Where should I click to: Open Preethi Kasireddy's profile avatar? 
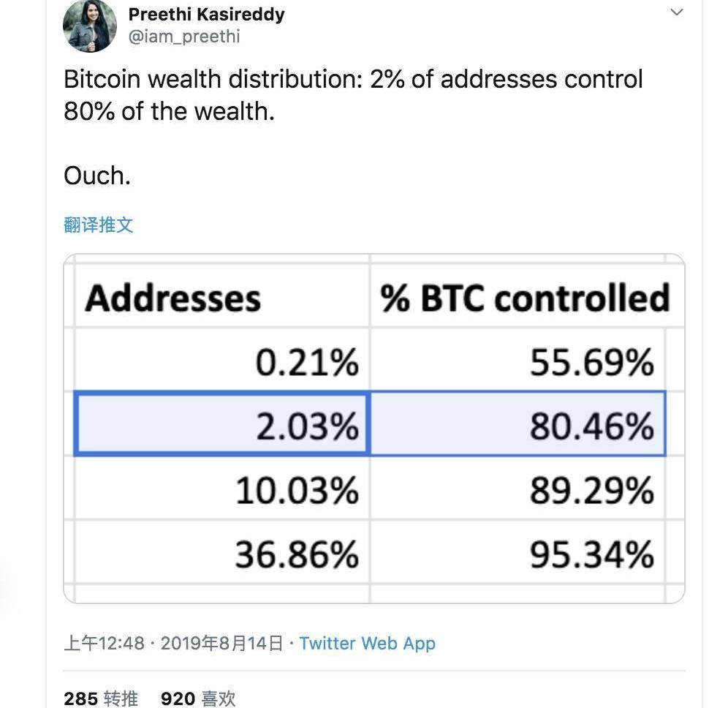coord(90,25)
